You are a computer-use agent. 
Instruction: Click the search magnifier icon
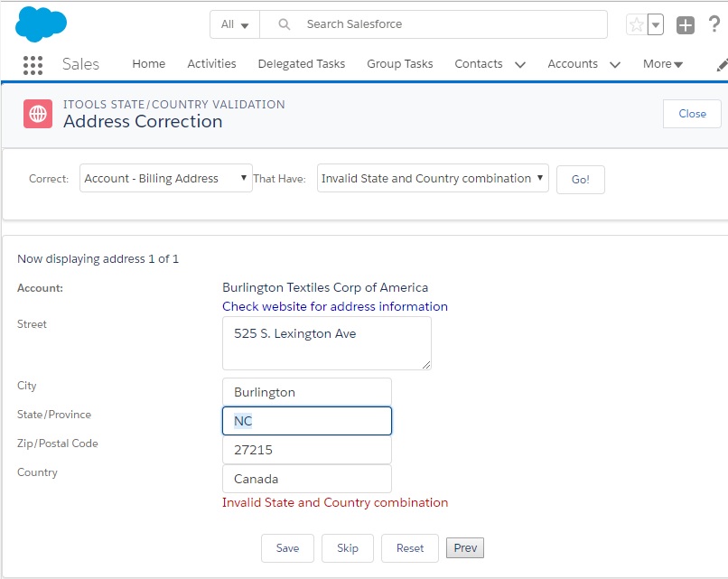285,24
